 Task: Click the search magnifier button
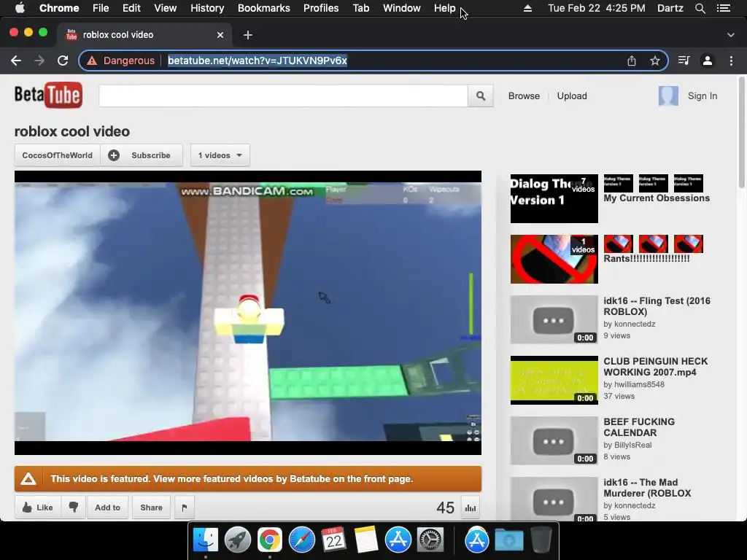coord(480,96)
